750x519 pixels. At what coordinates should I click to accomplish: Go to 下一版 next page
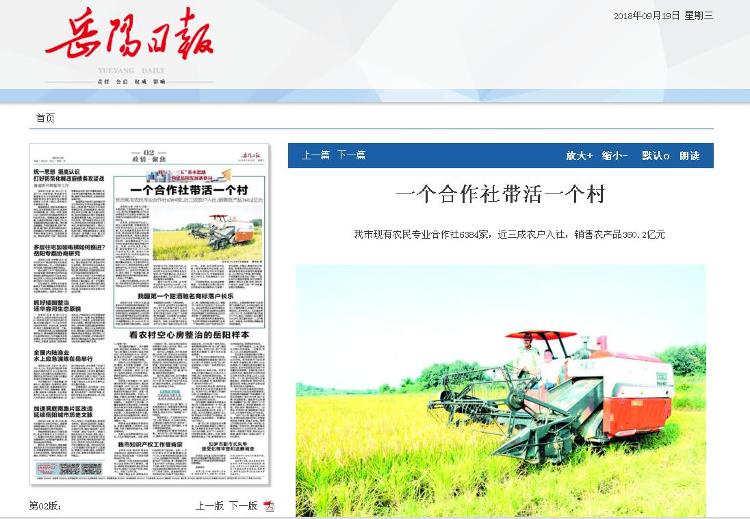pyautogui.click(x=243, y=506)
